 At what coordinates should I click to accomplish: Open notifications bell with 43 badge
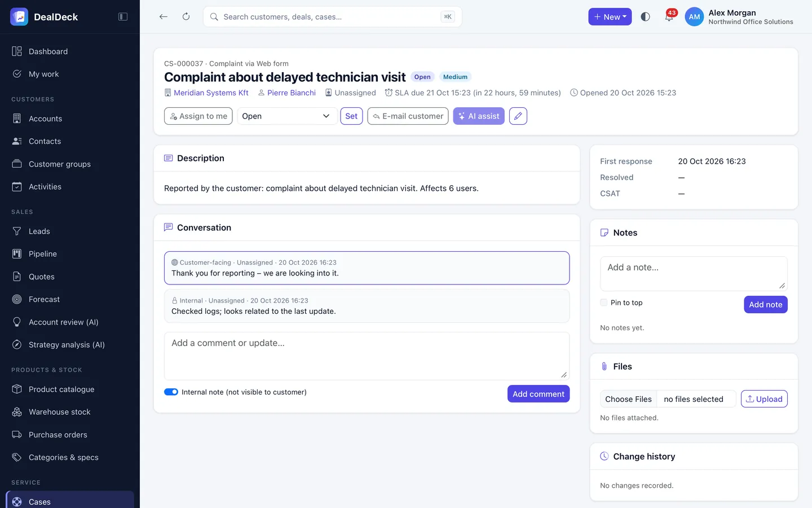(669, 17)
